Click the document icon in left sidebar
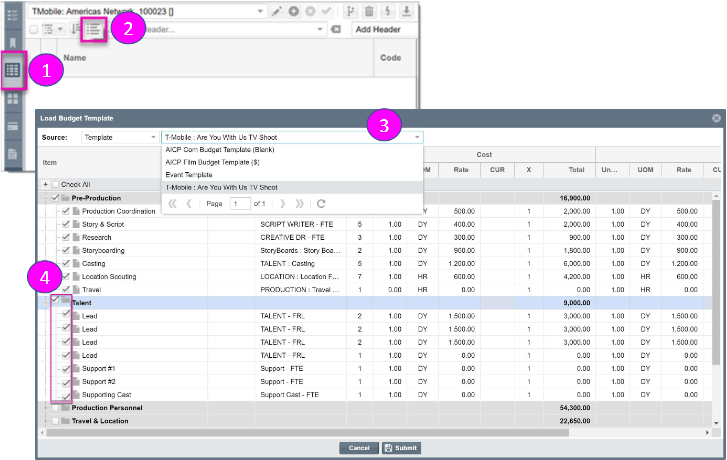Image resolution: width=727 pixels, height=460 pixels. [x=13, y=154]
